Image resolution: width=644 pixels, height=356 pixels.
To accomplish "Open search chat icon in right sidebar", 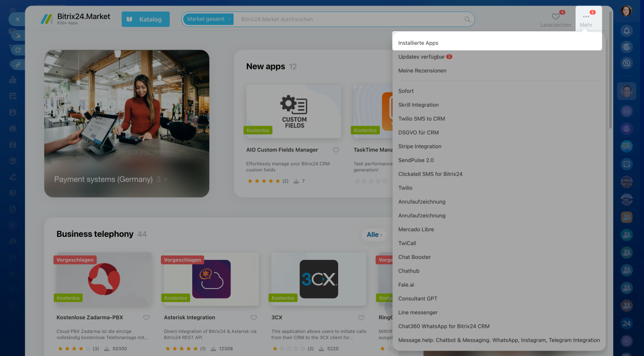I will (626, 63).
